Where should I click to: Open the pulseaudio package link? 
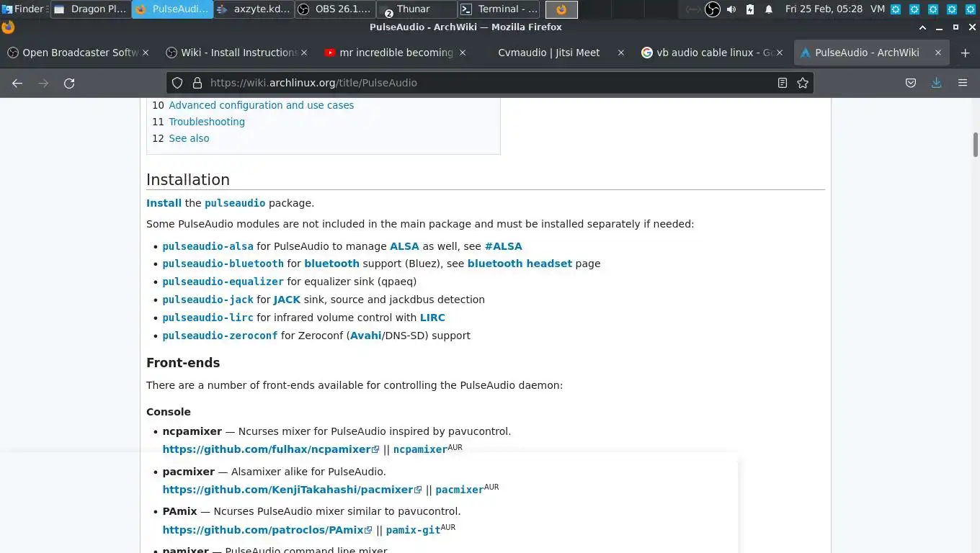pos(235,204)
